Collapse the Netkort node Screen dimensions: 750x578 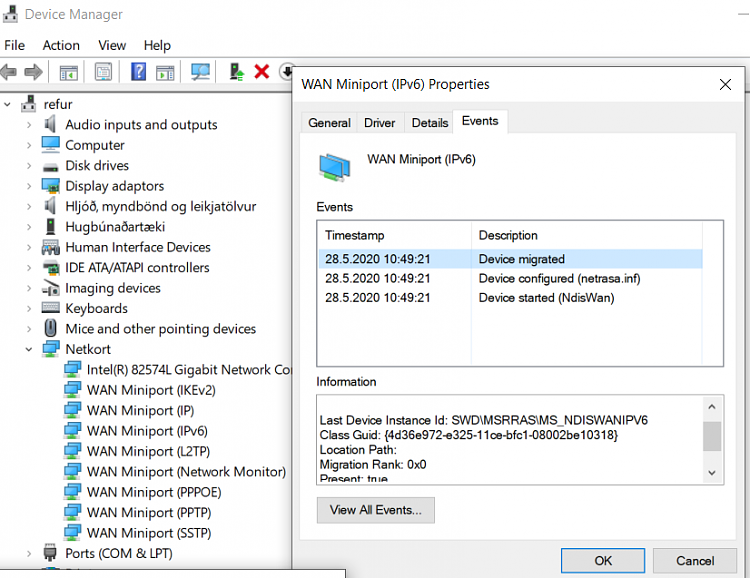point(29,349)
